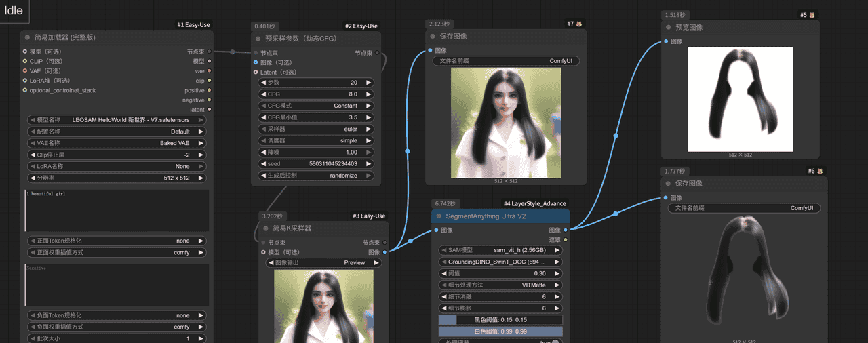Viewport: 868px width, 343px height.
Task: Click the Negative prompt text box
Action: coord(117,285)
